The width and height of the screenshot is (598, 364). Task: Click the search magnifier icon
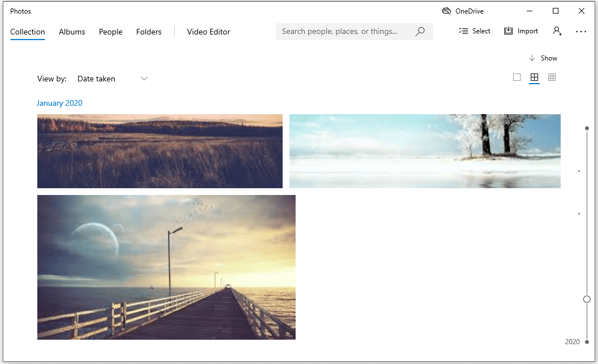[420, 31]
